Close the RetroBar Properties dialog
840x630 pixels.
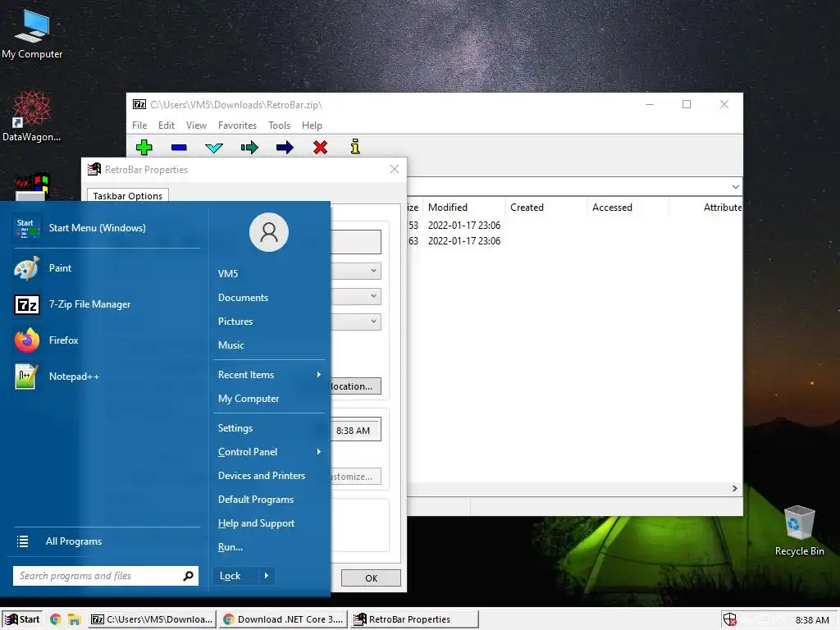[x=395, y=169]
